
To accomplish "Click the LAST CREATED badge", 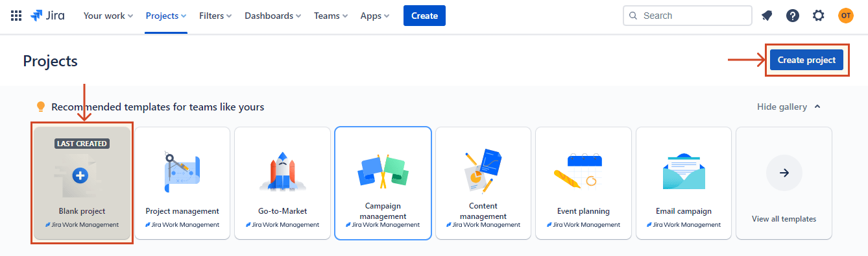I will click(82, 144).
